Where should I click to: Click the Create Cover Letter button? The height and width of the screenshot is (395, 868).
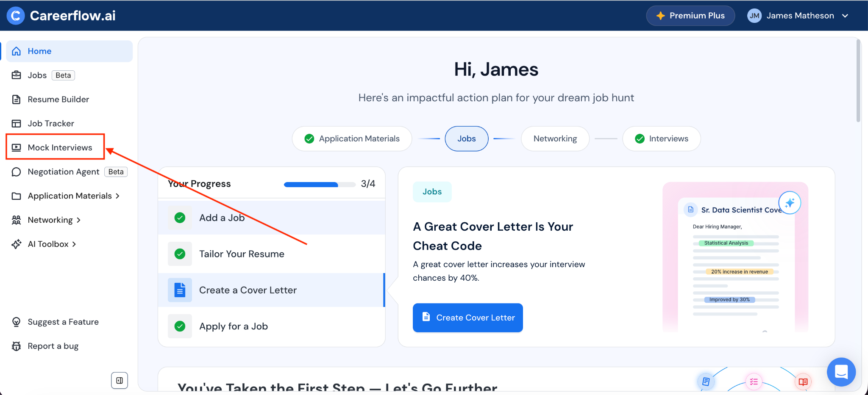pos(467,318)
